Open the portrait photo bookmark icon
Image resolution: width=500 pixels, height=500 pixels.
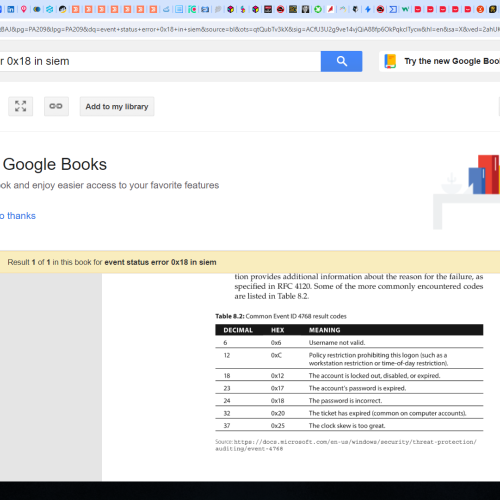coord(305,9)
